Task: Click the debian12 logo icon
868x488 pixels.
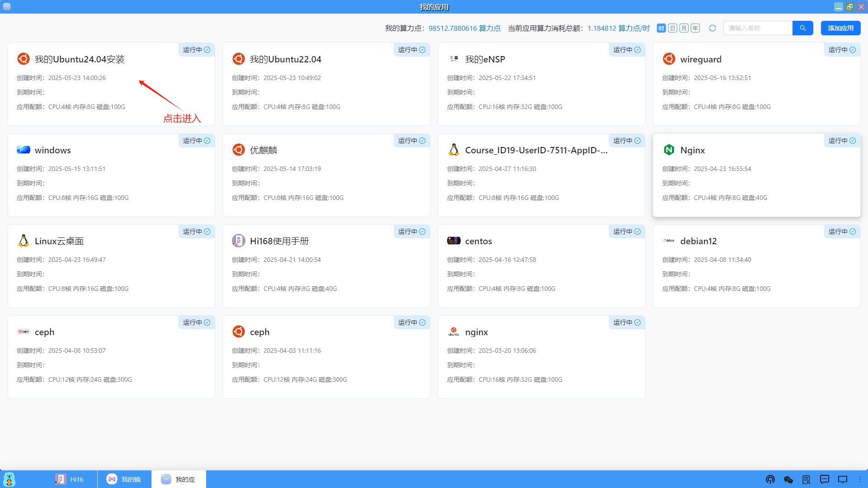Action: point(669,241)
